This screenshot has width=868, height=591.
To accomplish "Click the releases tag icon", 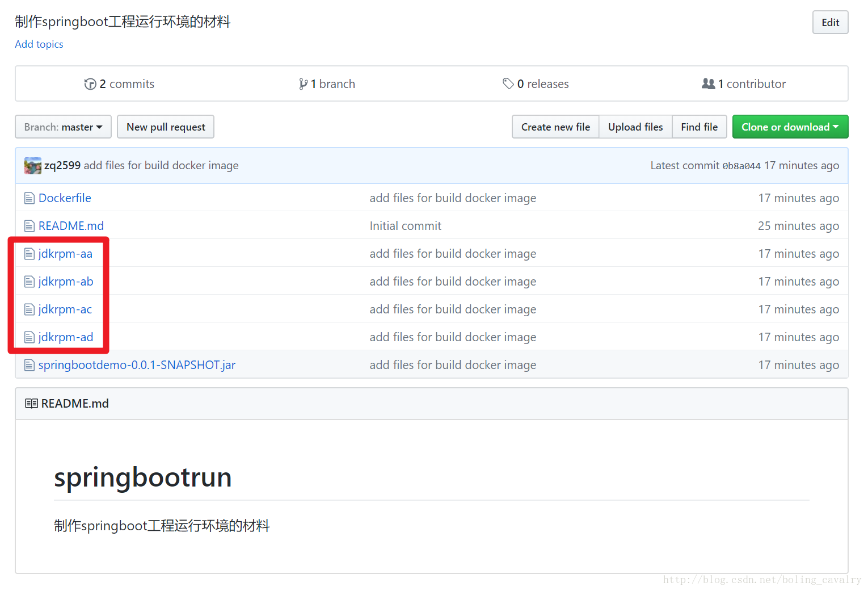I will 508,84.
